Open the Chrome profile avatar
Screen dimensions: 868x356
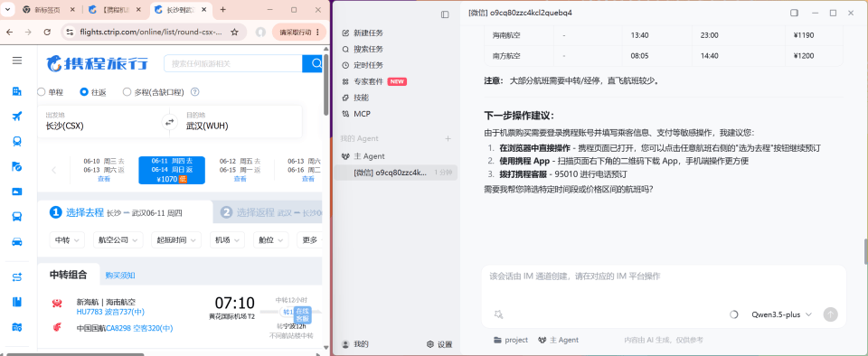[x=260, y=32]
